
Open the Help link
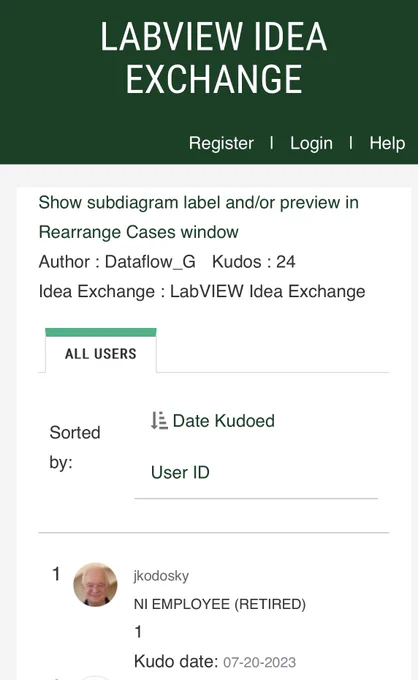(x=387, y=143)
